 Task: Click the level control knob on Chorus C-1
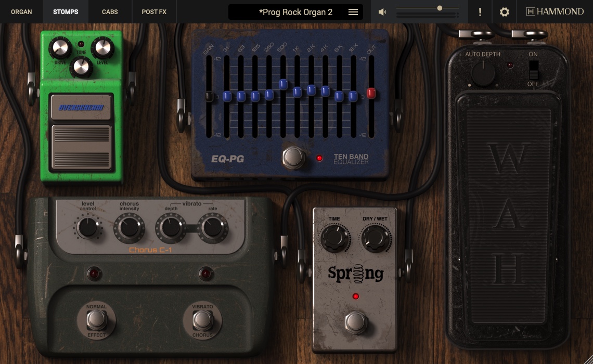(x=88, y=228)
